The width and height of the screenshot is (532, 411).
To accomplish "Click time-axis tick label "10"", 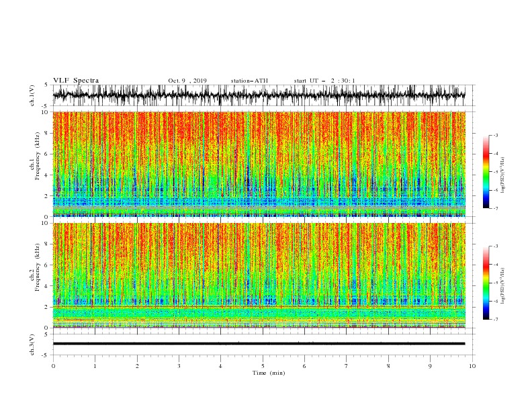I will click(x=472, y=366).
